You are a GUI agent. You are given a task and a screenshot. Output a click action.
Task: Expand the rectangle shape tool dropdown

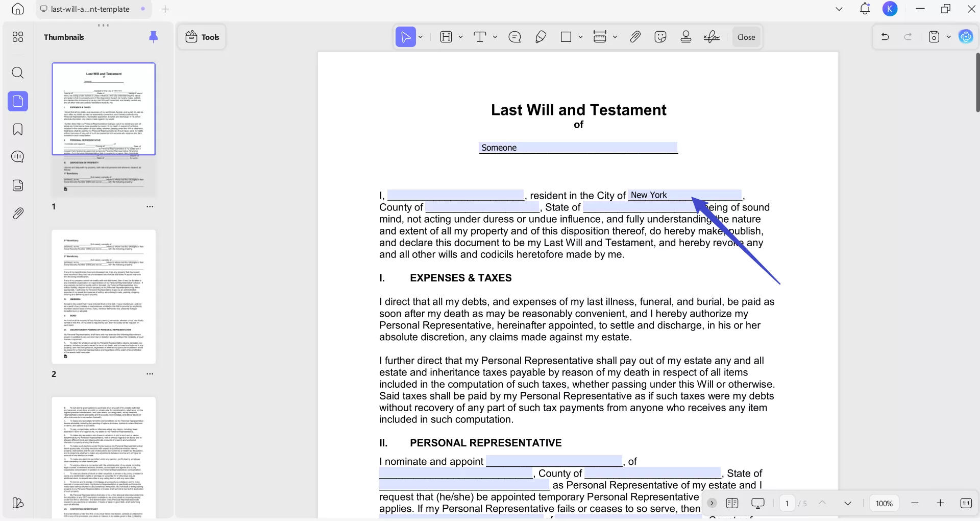(580, 37)
